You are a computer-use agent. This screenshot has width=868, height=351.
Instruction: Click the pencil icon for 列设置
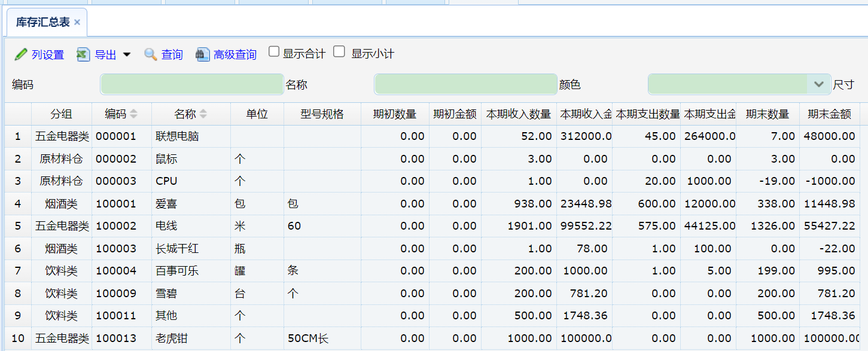(21, 54)
